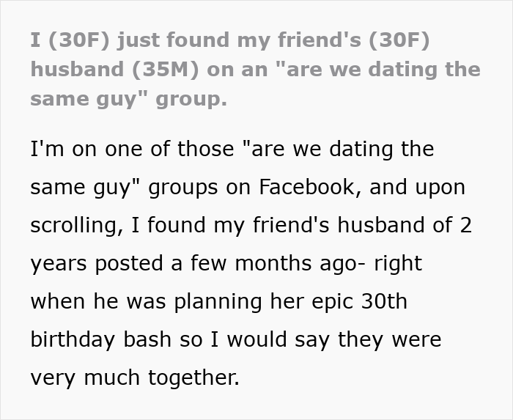The width and height of the screenshot is (513, 420).
Task: Click the word "posted" in the paragraph
Action: (129, 263)
